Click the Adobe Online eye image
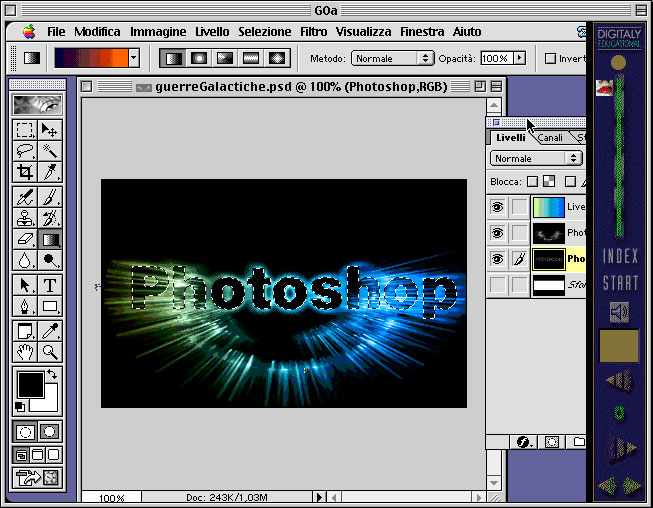Screen dimensions: 653x508 click(37, 104)
